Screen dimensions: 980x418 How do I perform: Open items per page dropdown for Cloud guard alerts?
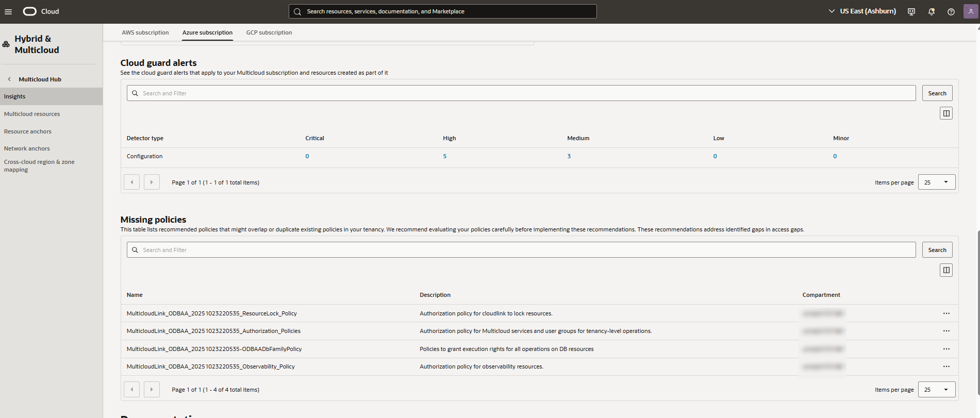tap(937, 182)
